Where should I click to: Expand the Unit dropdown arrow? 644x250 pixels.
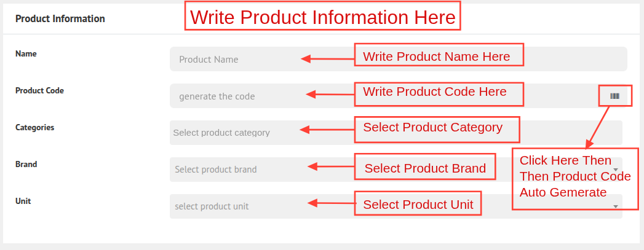point(616,206)
